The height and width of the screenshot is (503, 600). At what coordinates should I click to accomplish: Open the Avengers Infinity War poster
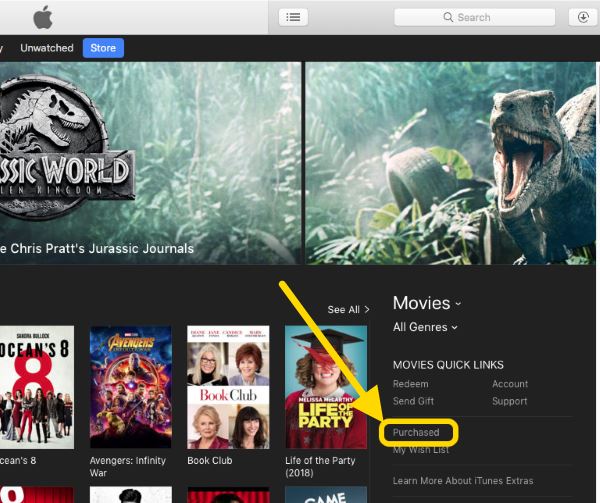pyautogui.click(x=130, y=387)
